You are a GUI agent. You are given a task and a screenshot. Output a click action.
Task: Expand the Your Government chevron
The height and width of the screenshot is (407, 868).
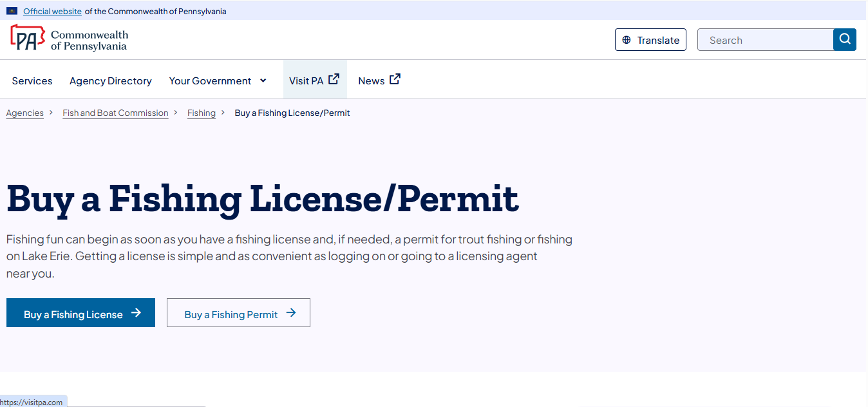[263, 80]
